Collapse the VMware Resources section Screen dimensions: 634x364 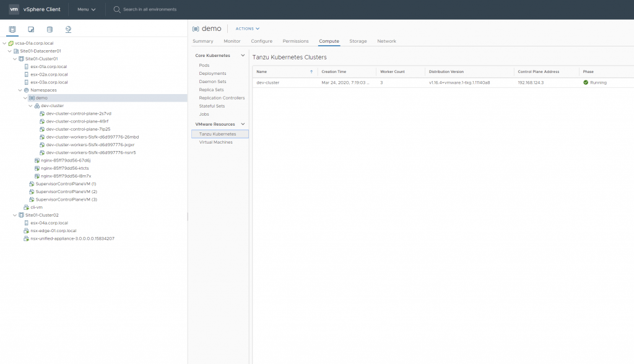pos(243,124)
